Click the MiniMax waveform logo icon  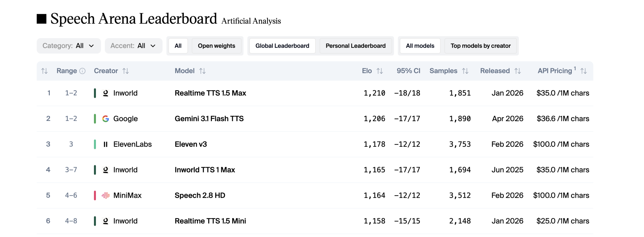(106, 195)
